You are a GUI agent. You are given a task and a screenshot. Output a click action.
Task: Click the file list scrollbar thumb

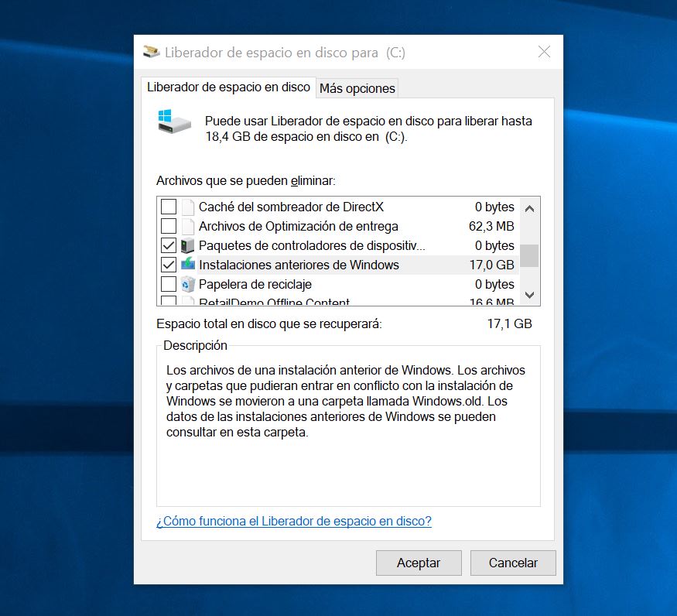(x=529, y=255)
